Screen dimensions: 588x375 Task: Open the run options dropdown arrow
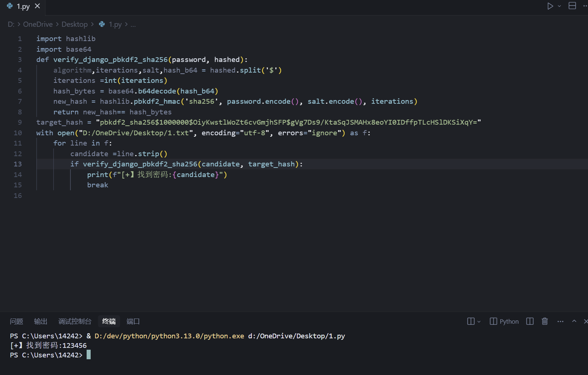pos(559,6)
